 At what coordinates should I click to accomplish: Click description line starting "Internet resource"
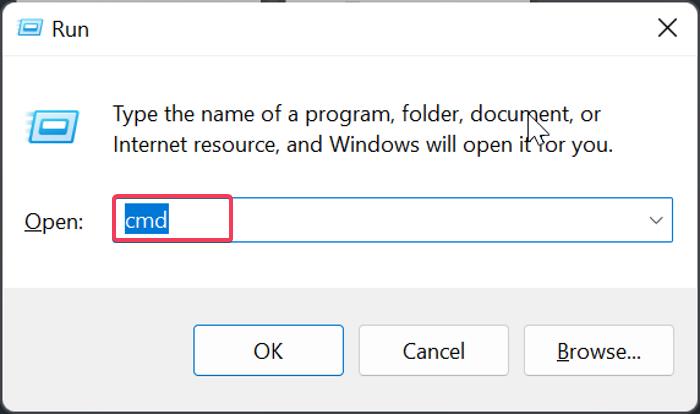(x=360, y=144)
